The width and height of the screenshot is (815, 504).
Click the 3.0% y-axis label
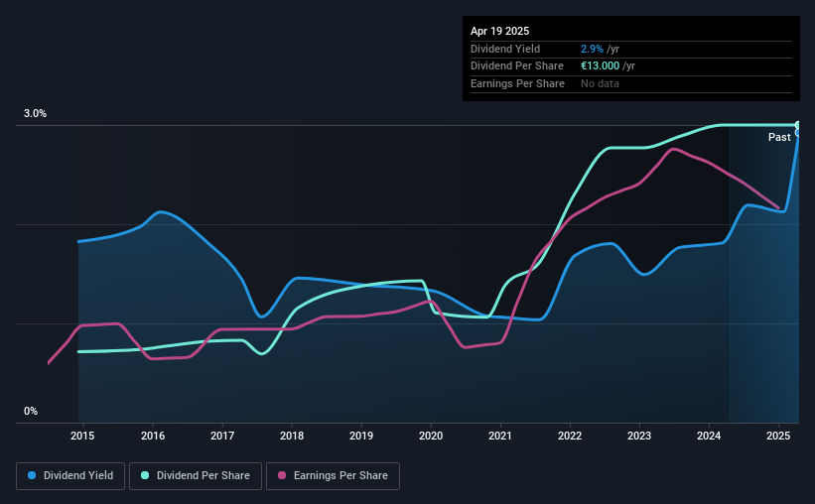(35, 114)
